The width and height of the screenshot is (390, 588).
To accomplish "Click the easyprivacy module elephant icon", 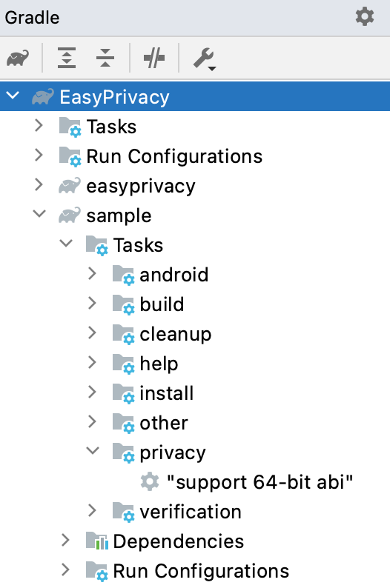I will tap(70, 186).
